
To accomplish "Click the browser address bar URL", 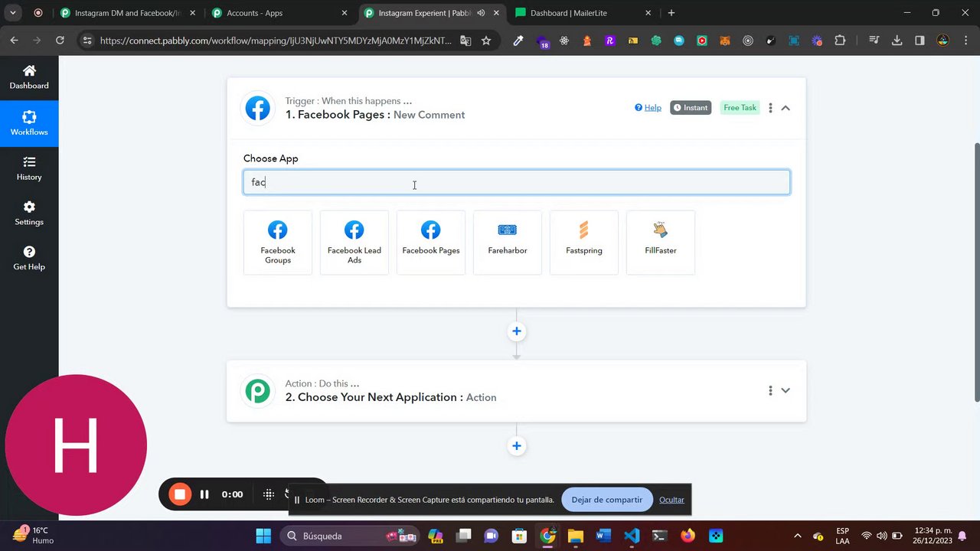I will pos(276,41).
